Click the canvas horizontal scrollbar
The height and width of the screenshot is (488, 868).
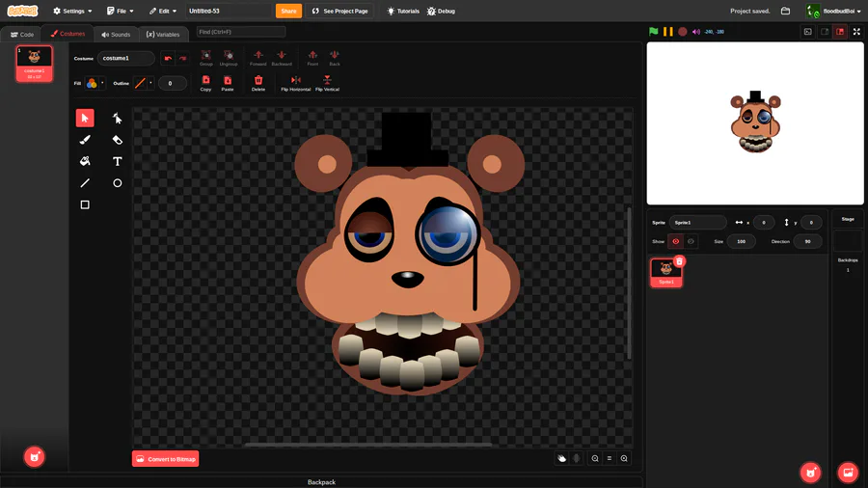pyautogui.click(x=368, y=445)
